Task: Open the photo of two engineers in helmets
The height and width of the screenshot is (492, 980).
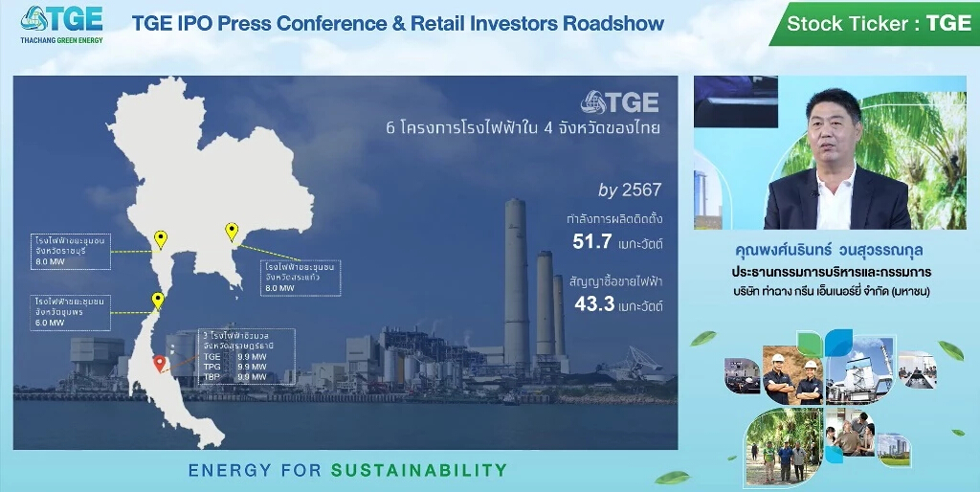Action: [792, 375]
